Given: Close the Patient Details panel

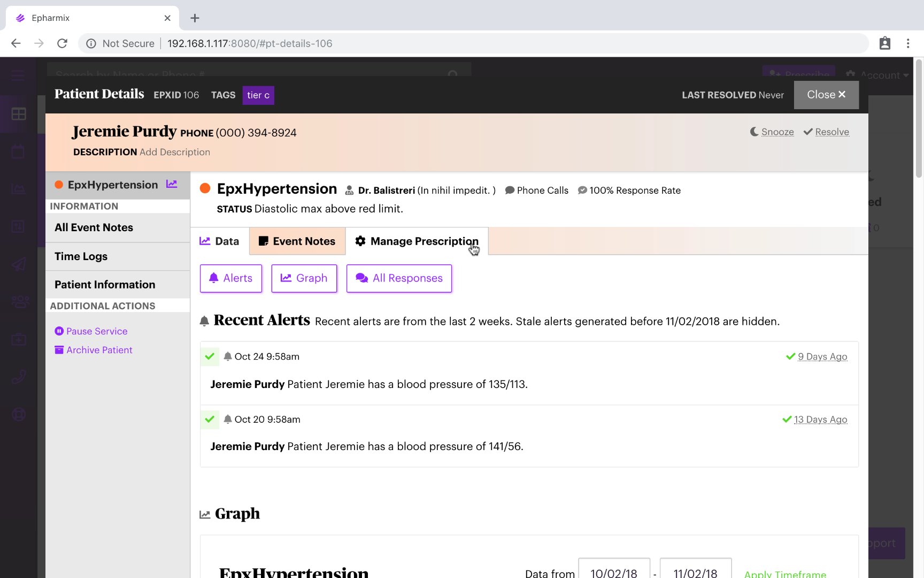Looking at the screenshot, I should pos(826,95).
